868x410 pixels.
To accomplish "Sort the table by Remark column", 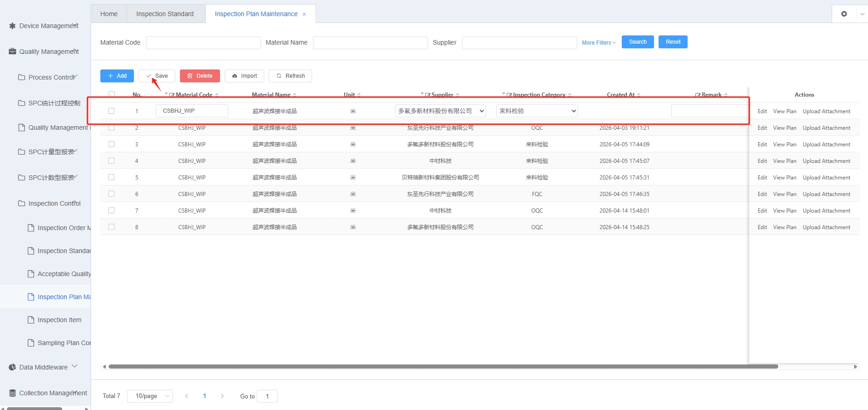I will coord(726,95).
